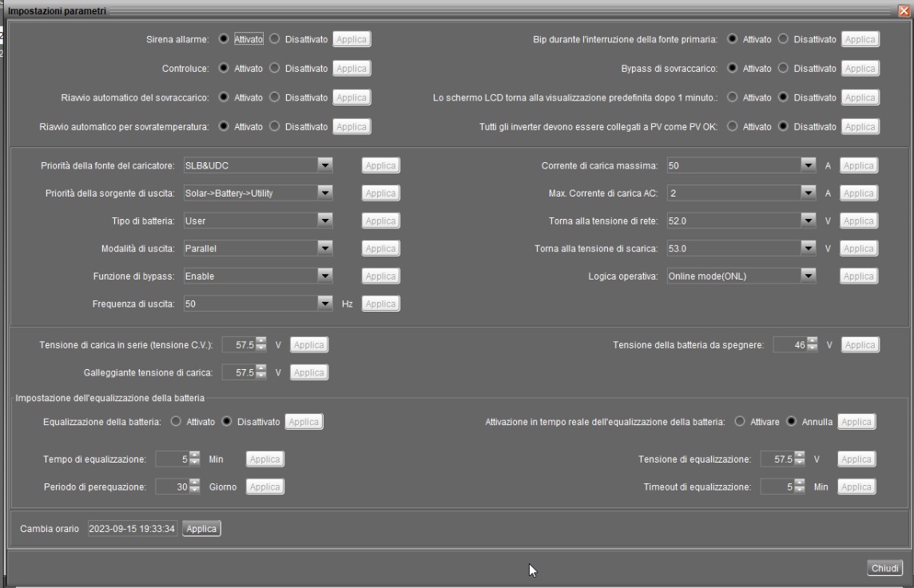The image size is (914, 588).
Task: Disable Controluce with Disattivato radio
Action: tap(275, 68)
